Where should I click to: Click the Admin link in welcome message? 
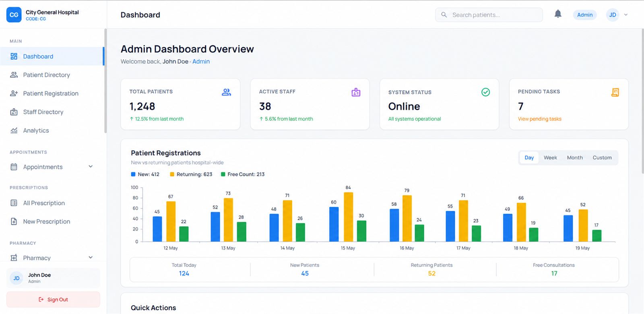201,62
